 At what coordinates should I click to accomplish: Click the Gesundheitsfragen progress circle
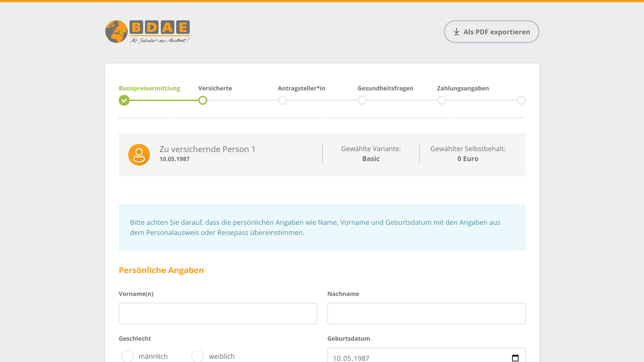pyautogui.click(x=362, y=100)
